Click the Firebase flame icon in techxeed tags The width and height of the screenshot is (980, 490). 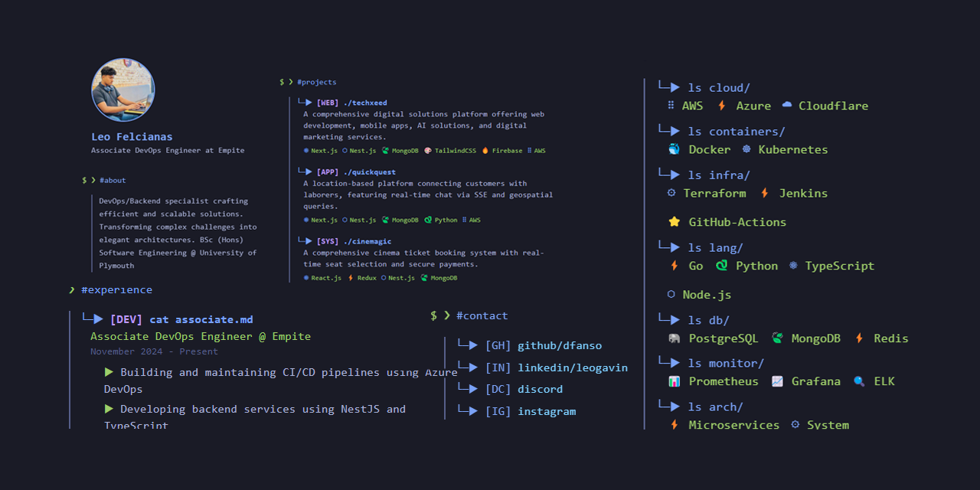coord(485,151)
